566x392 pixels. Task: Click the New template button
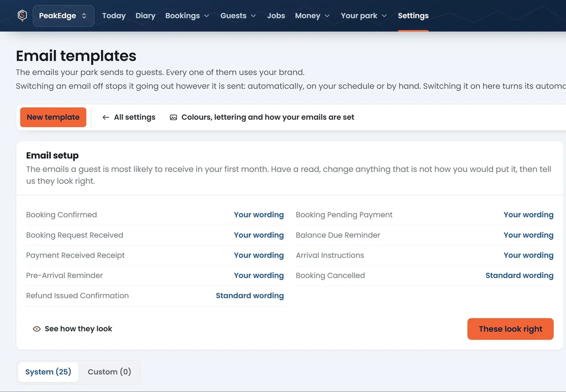(53, 117)
